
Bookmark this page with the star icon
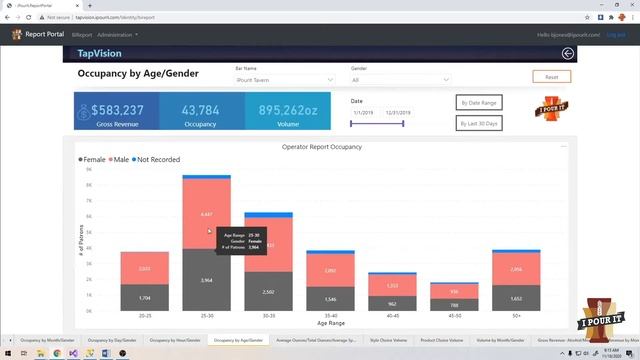tap(587, 17)
